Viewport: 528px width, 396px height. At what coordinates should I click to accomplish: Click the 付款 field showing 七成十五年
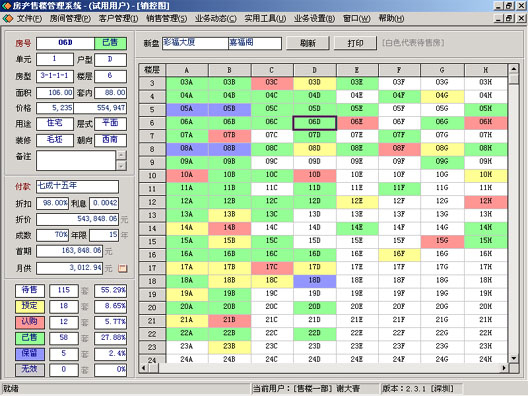point(77,186)
